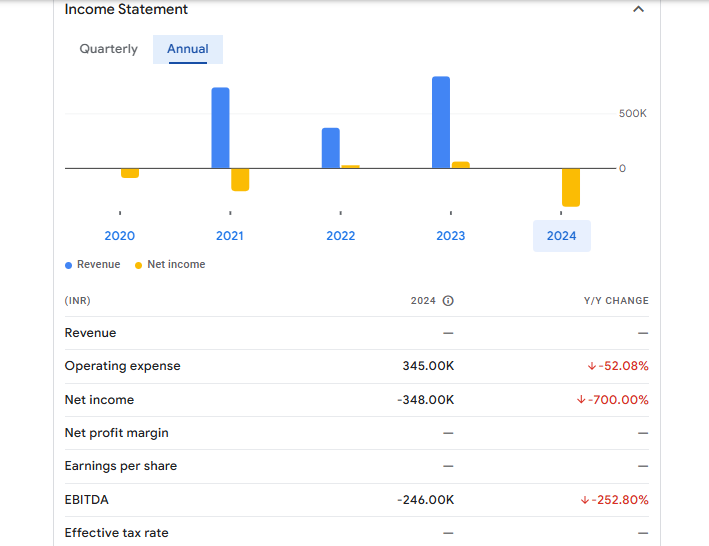Click the EBITDA row label
Screen dimensions: 709x546
pos(87,499)
